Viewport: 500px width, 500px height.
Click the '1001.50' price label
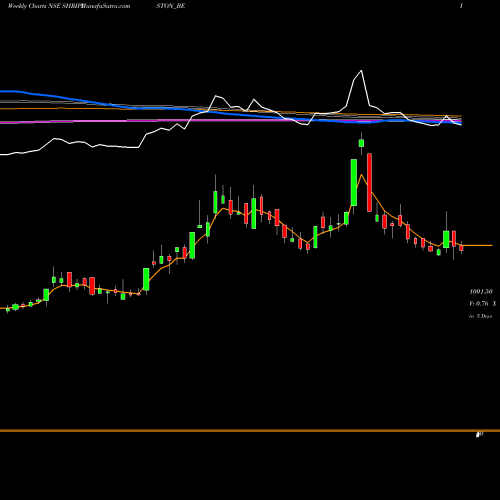[x=481, y=292]
